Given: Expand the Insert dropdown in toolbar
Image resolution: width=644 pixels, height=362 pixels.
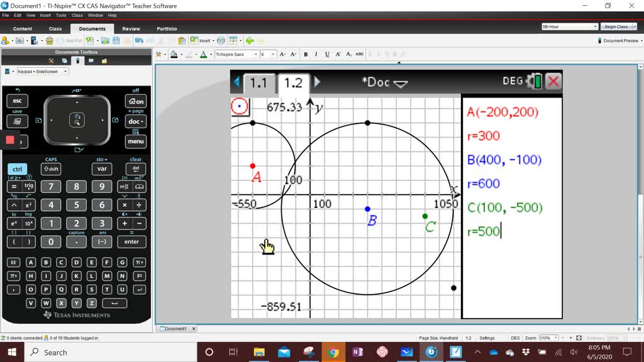Looking at the screenshot, I should tap(213, 41).
